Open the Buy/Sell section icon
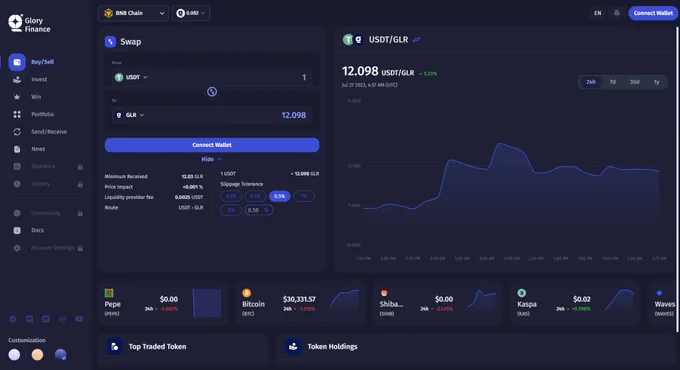 click(x=17, y=62)
